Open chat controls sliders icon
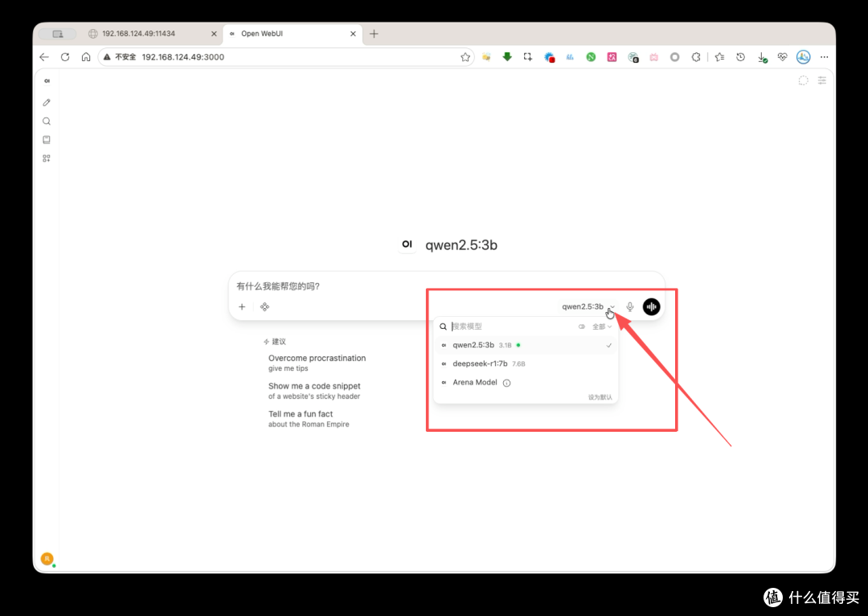The width and height of the screenshot is (868, 616). tap(822, 80)
